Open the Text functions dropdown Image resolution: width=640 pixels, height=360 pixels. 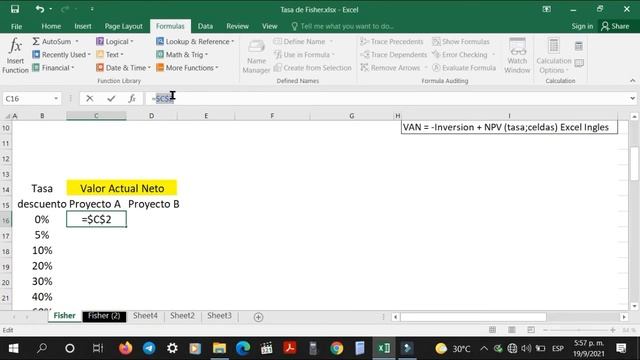pos(110,55)
